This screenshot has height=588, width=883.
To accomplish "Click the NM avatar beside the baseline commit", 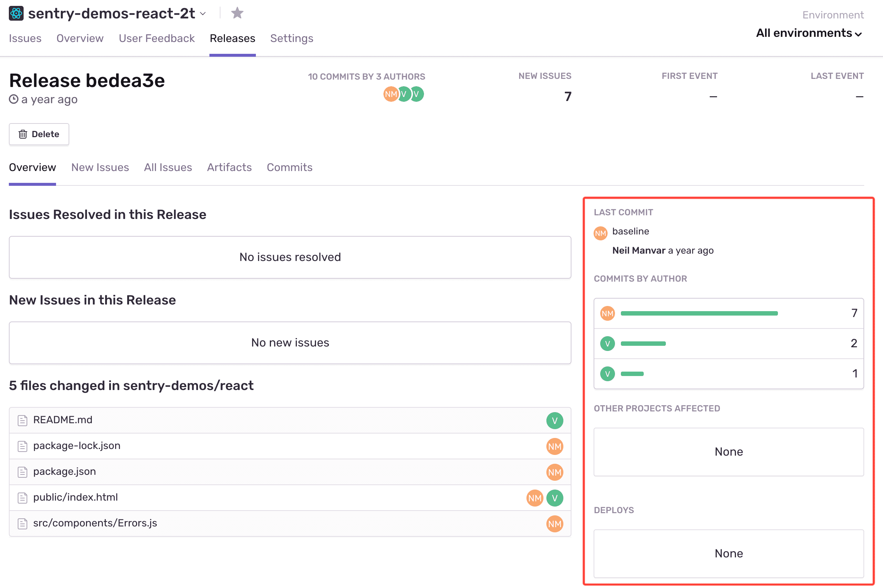I will 600,233.
